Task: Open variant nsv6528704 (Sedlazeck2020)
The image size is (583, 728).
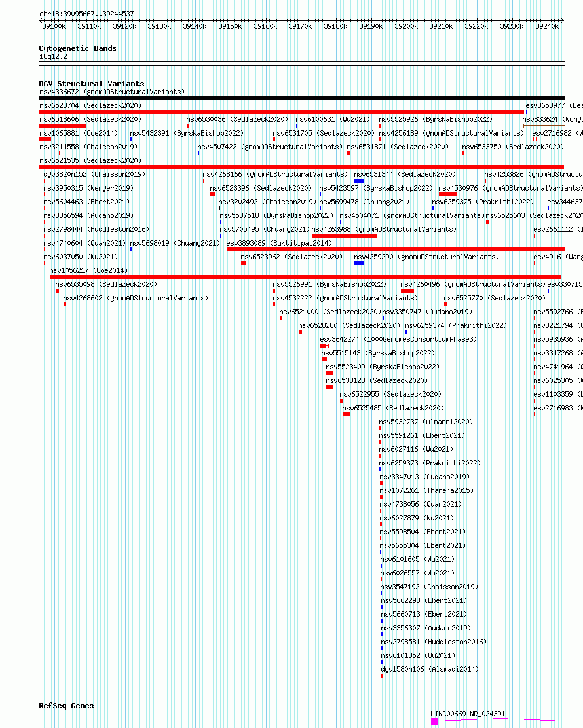Action: click(x=90, y=106)
